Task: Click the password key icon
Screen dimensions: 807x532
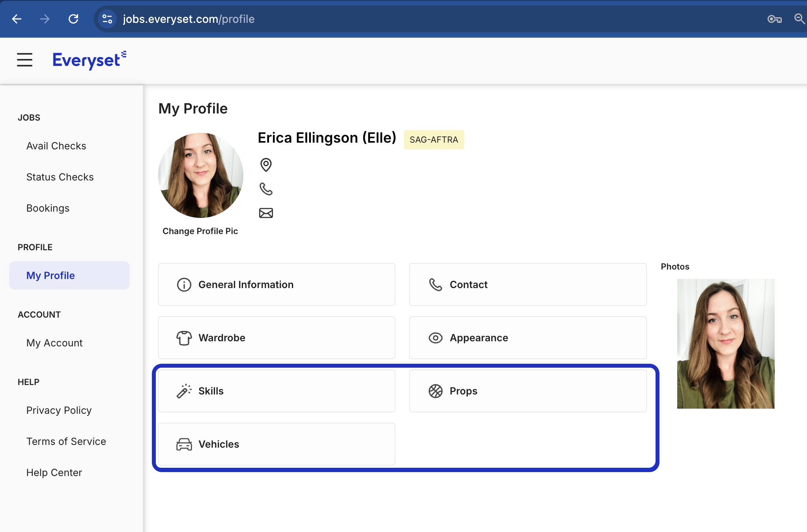Action: [x=774, y=19]
